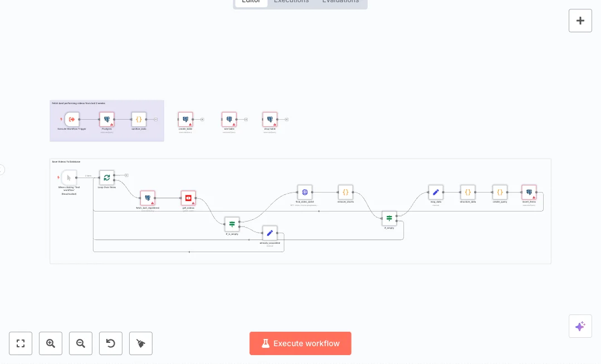This screenshot has height=364, width=601.
Task: Click the Execute workflow button
Action: 300,343
